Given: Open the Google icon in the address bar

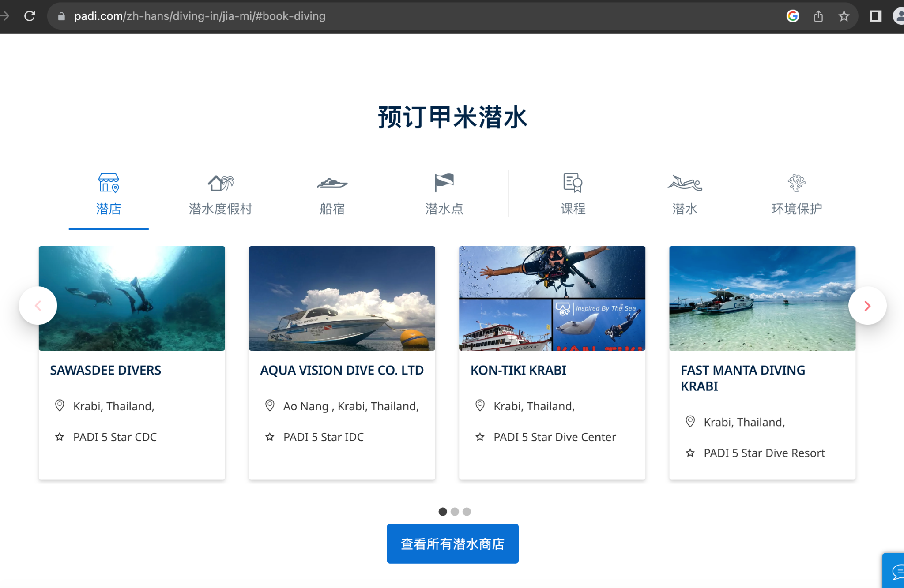Looking at the screenshot, I should tap(793, 16).
